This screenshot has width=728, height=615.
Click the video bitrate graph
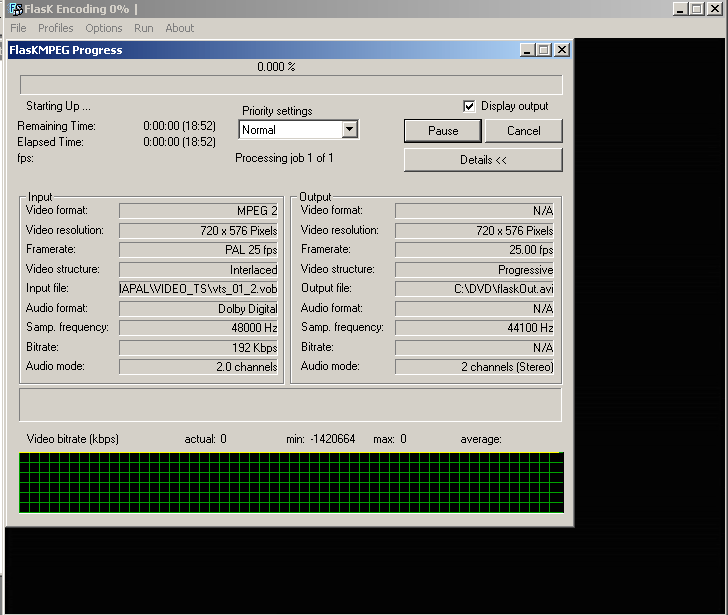(291, 482)
